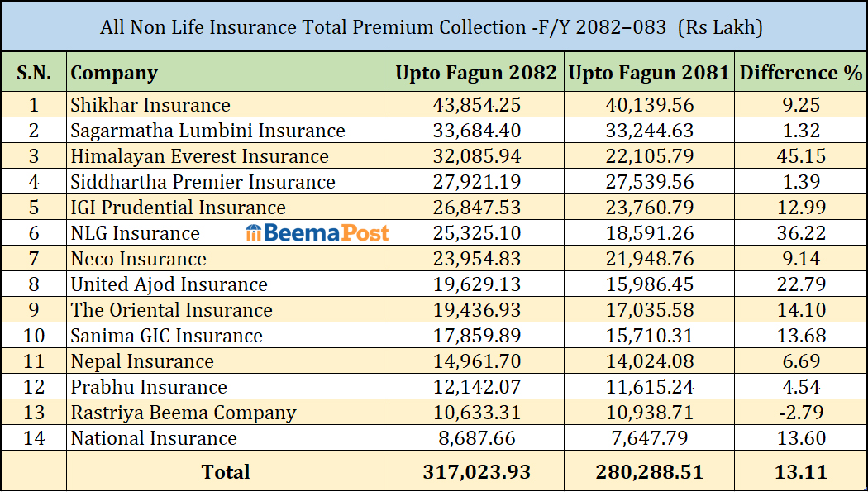Click the NLG Insurance company cell
Viewport: 868px width, 492px height.
(136, 233)
